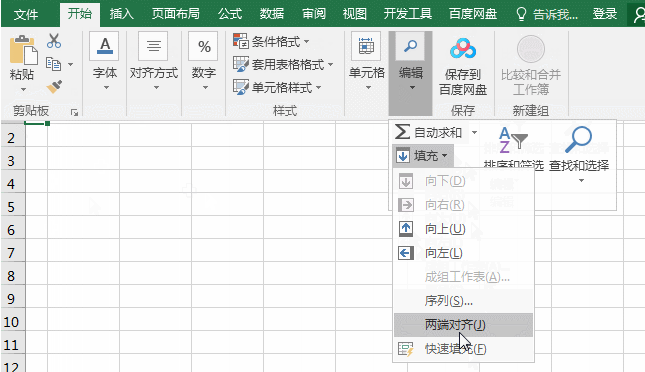Switch to the 视图 tab

pyautogui.click(x=355, y=14)
